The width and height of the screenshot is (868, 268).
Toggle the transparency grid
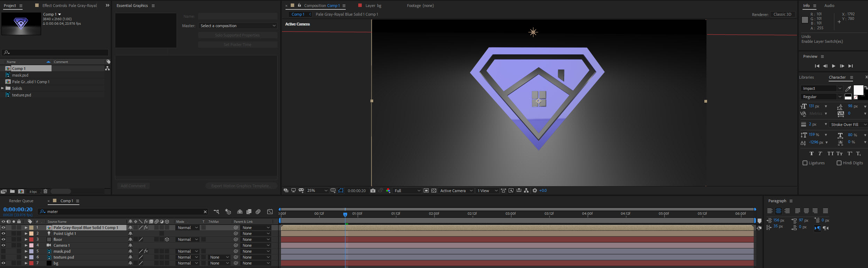click(x=434, y=191)
